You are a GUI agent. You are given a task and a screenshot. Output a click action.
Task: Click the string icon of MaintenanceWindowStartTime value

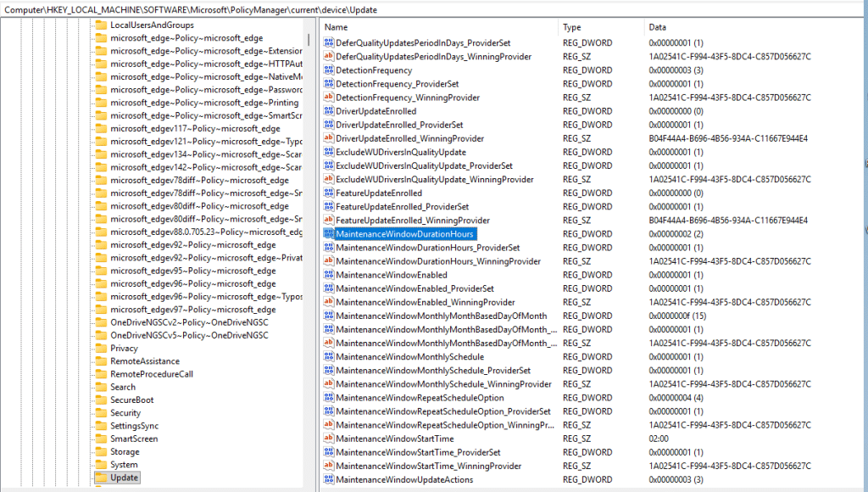[329, 439]
